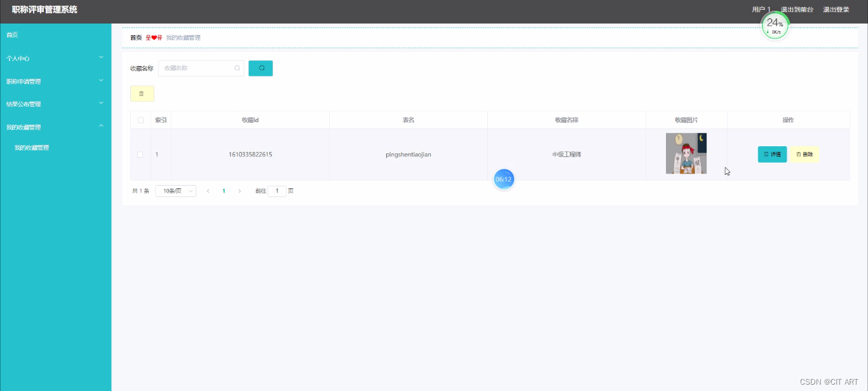Screen dimensions: 868x391
Task: Click the 职称评审管理系统 title
Action: click(x=44, y=10)
